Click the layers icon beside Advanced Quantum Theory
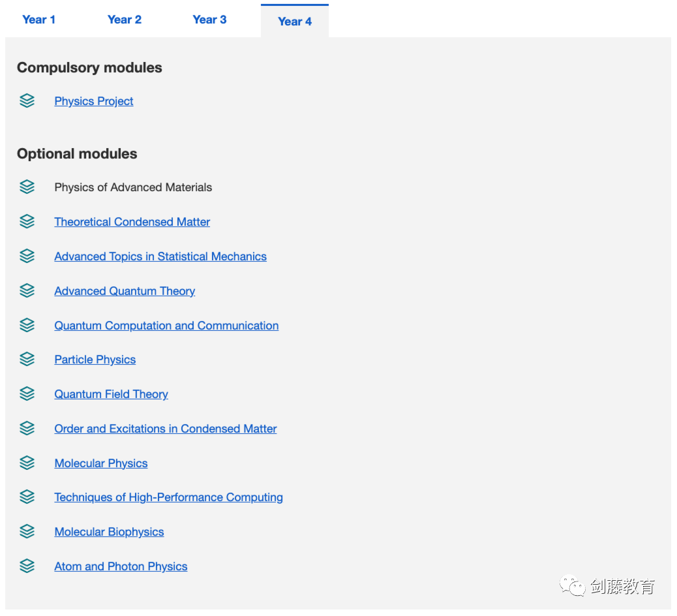 coord(27,291)
